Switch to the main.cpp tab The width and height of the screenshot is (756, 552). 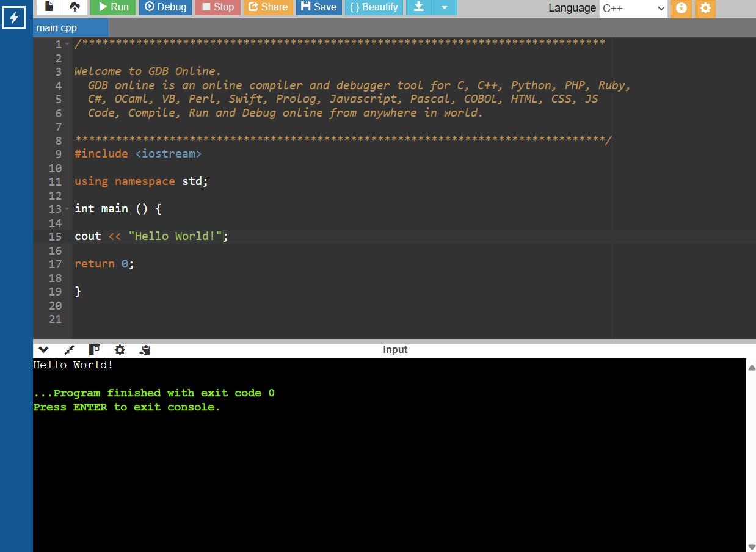click(x=57, y=27)
